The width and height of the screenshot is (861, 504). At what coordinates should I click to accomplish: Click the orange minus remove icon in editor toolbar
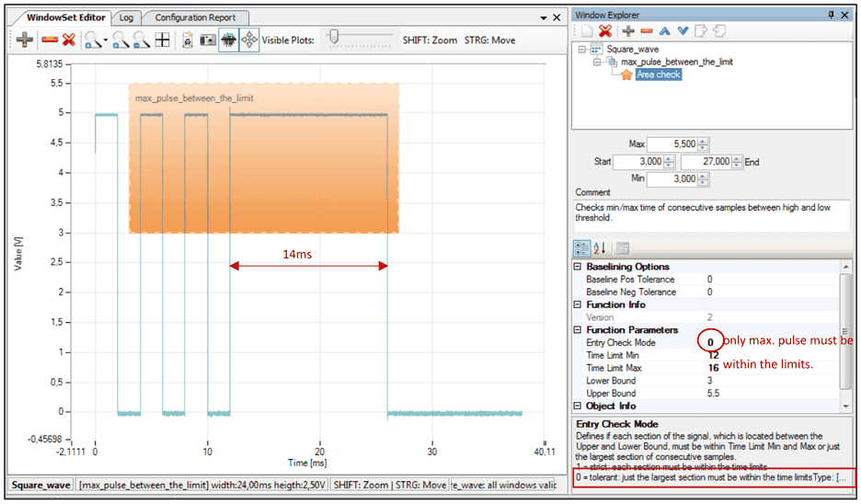pos(50,40)
